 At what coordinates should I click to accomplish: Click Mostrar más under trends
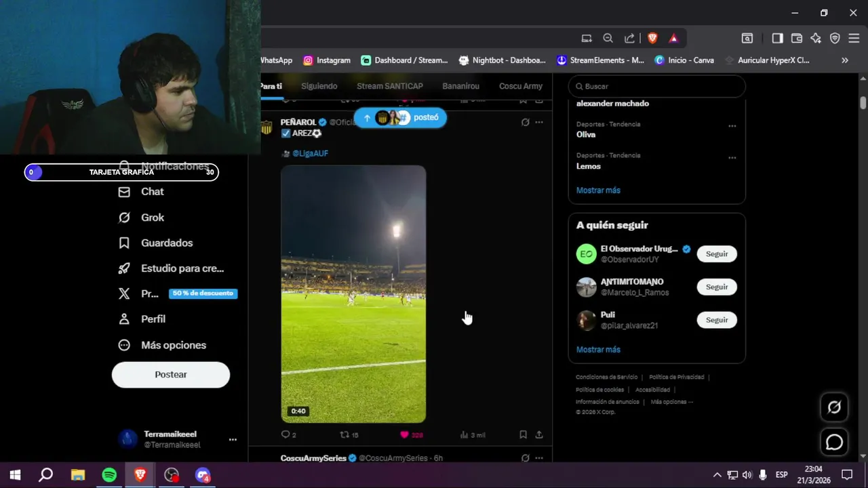598,190
